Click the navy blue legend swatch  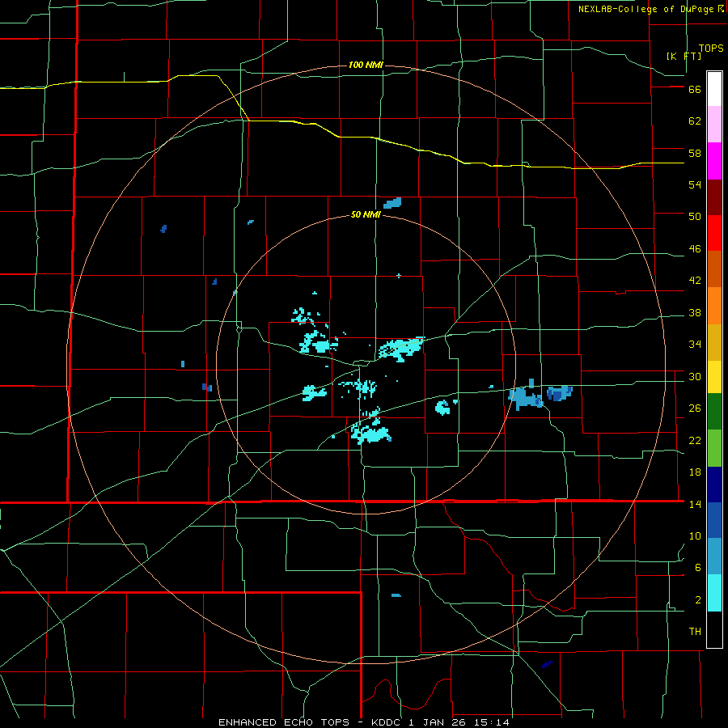coord(714,485)
